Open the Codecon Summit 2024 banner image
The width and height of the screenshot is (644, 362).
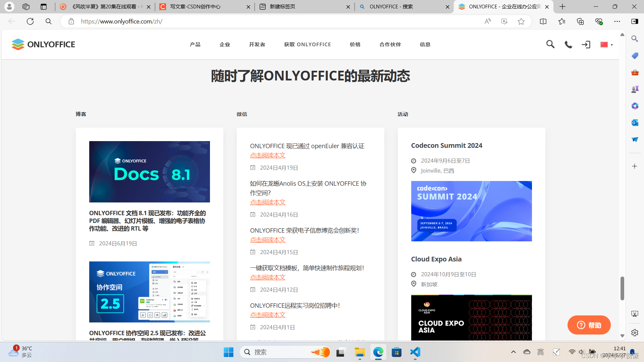pos(472,211)
